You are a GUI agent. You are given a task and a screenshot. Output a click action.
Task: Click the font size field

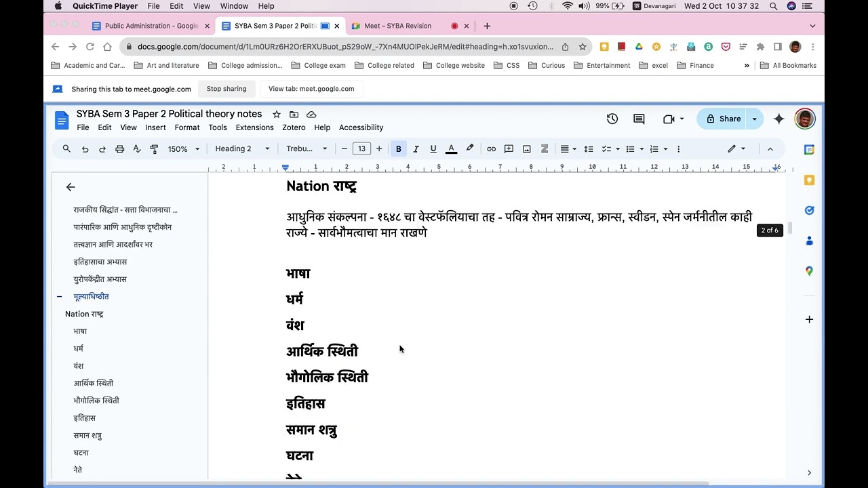tap(361, 149)
